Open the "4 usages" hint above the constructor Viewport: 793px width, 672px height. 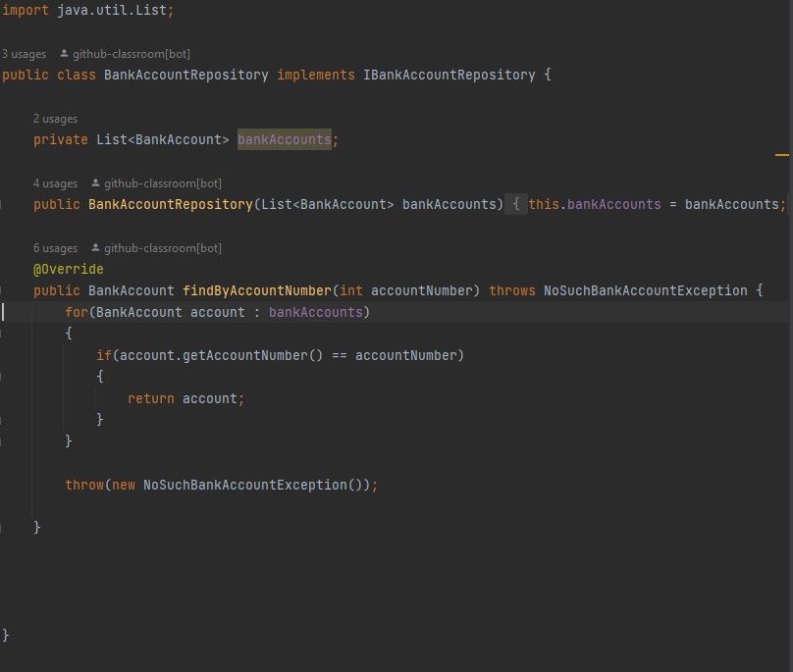55,182
